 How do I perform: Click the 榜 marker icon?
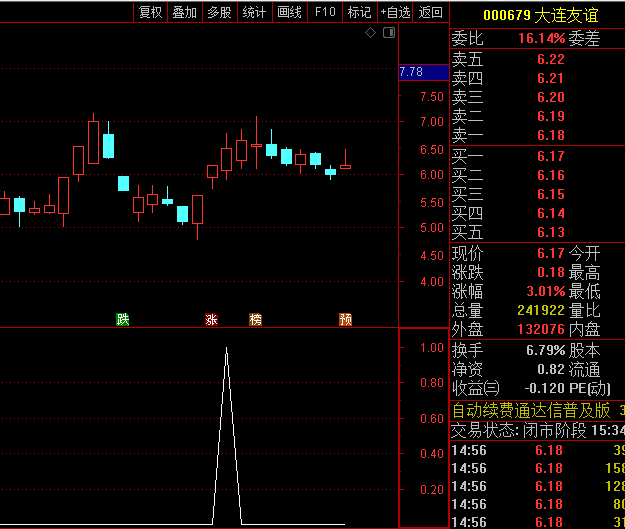256,319
